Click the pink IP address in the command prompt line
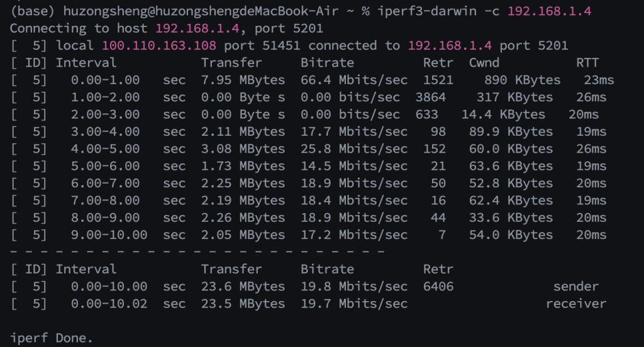Screen dimensions: 644x347 (x=549, y=11)
